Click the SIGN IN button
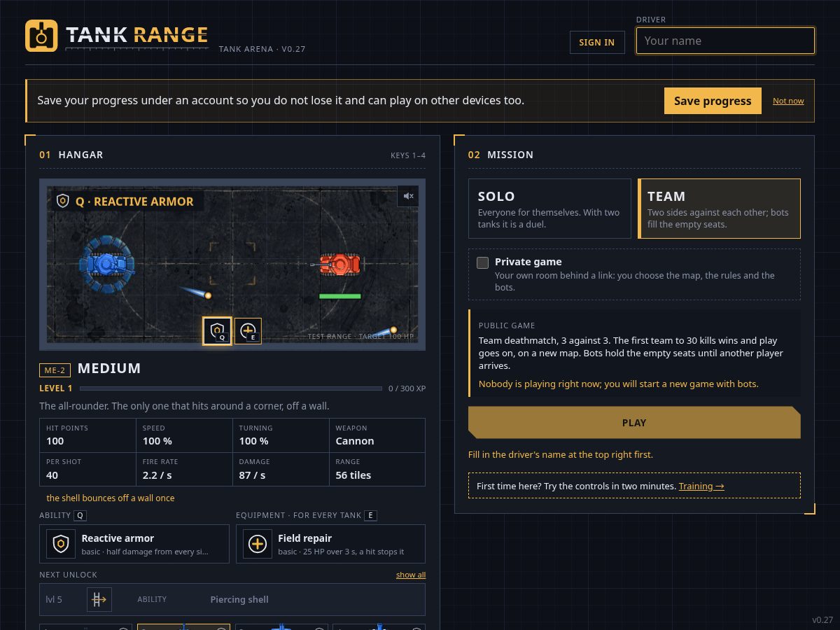 click(597, 42)
